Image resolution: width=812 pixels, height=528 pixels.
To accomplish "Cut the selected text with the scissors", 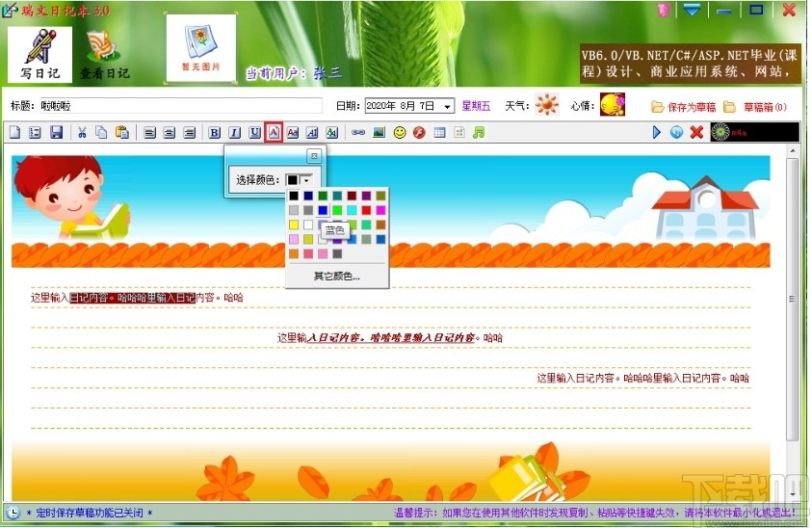I will (x=81, y=133).
